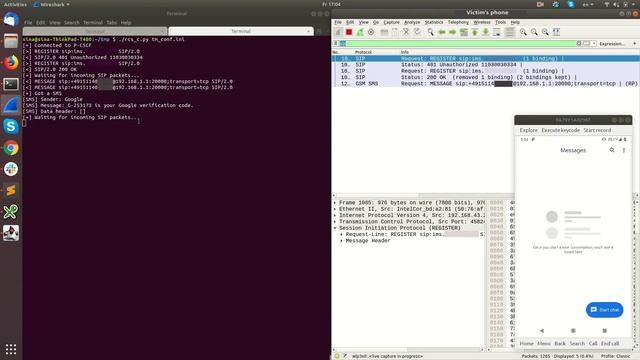
Task: Expand the Frame 1085 details node
Action: pos(335,202)
